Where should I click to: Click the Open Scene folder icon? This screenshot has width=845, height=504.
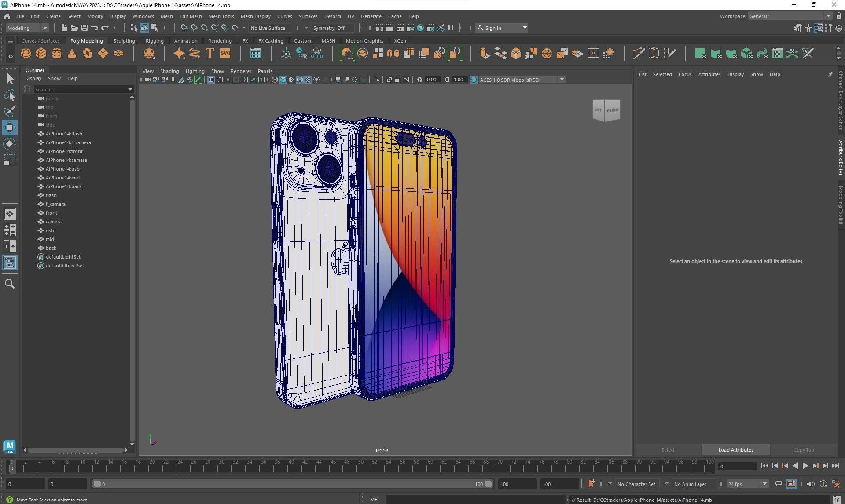point(74,28)
